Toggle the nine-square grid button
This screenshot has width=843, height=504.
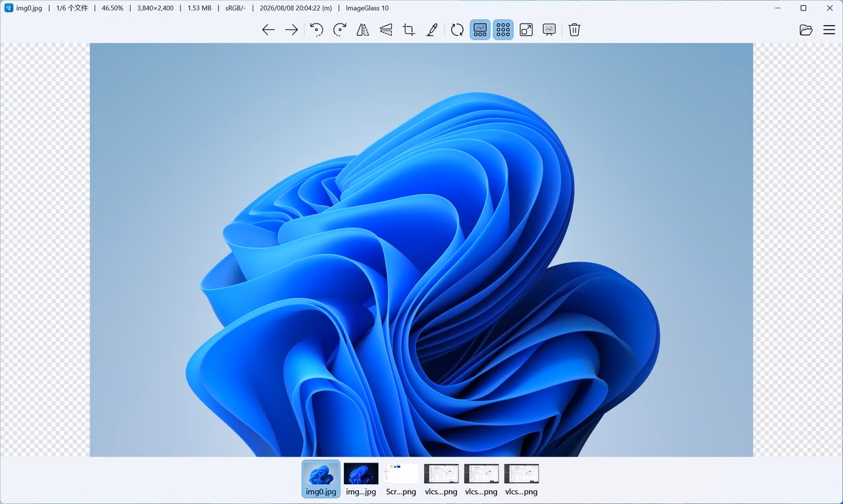tap(503, 30)
